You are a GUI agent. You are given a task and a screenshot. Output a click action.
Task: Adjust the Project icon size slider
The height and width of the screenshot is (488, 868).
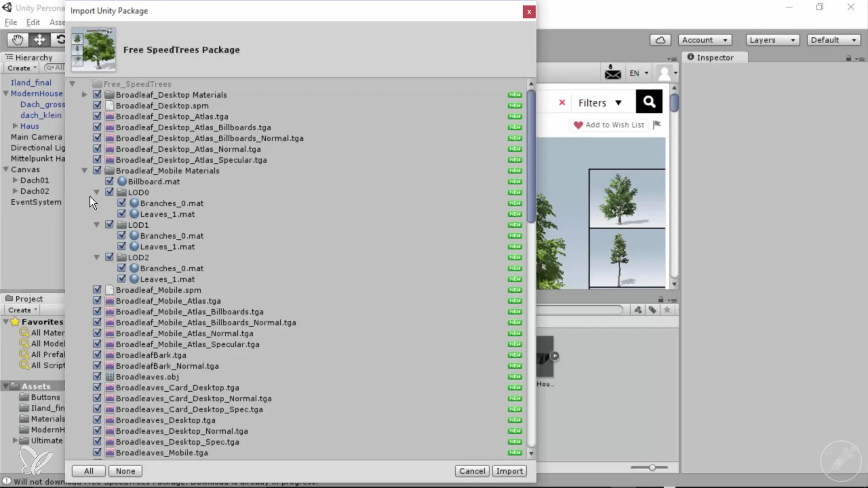coord(651,467)
